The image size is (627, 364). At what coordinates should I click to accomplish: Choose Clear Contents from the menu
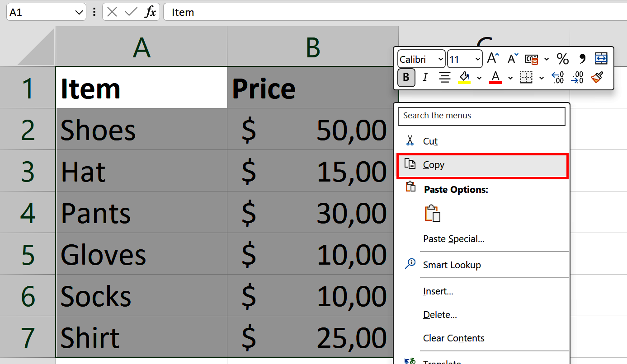point(453,338)
